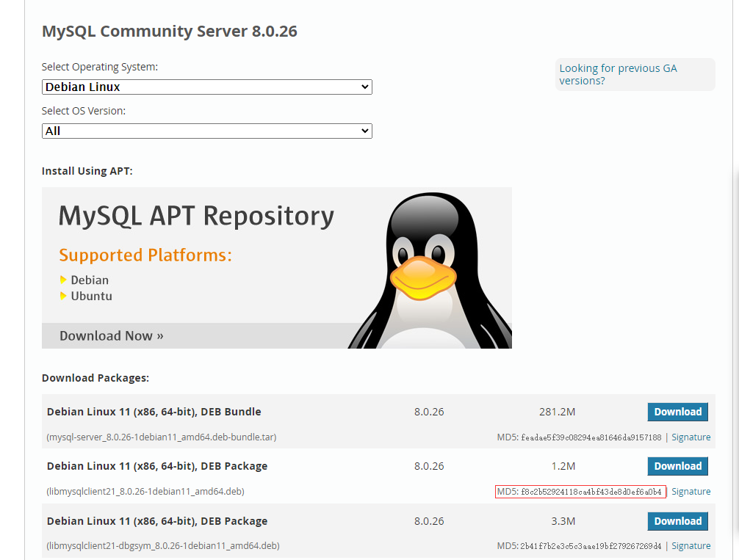Click filename libmysqlclient21-dbgsym_8.0.26-1debian11_amd64.deb

tap(162, 545)
